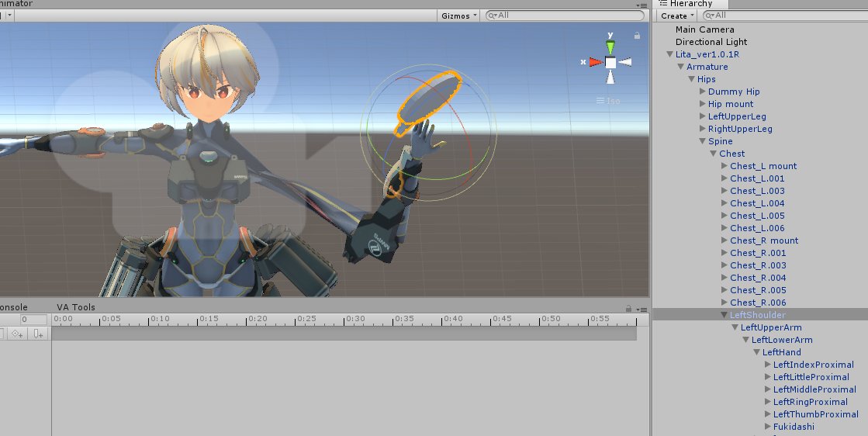Select LeftThumbProximal in Hierarchy

click(x=815, y=414)
